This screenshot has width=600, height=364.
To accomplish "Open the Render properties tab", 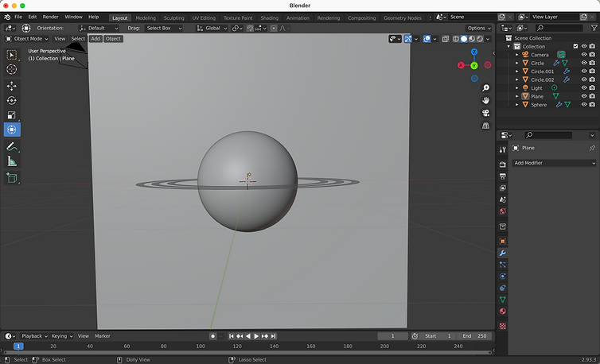I will pos(503,165).
